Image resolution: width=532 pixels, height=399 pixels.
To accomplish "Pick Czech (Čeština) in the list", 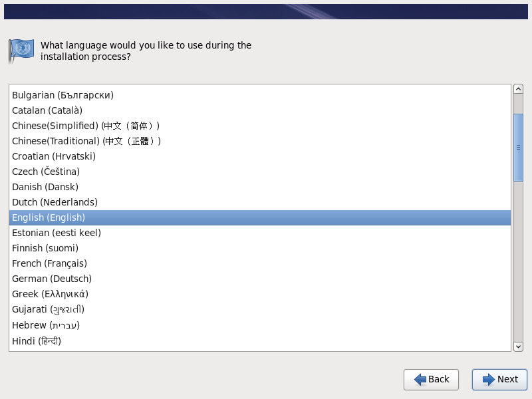I will pos(46,172).
